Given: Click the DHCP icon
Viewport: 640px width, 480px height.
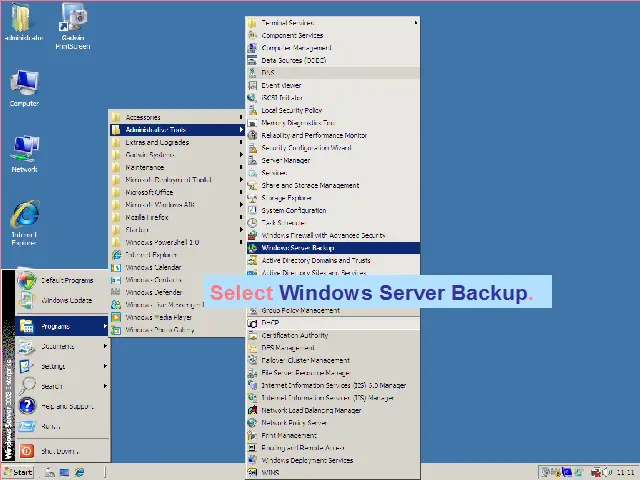Looking at the screenshot, I should 253,323.
